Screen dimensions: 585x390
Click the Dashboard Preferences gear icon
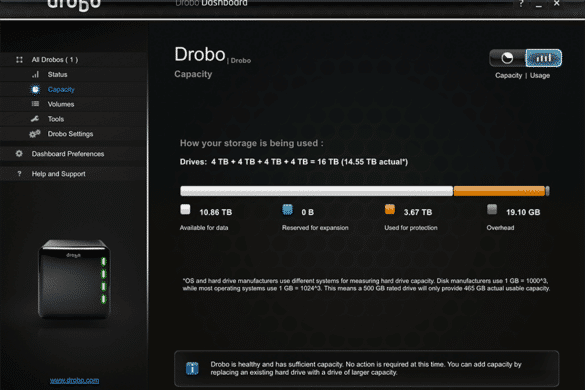click(x=19, y=153)
